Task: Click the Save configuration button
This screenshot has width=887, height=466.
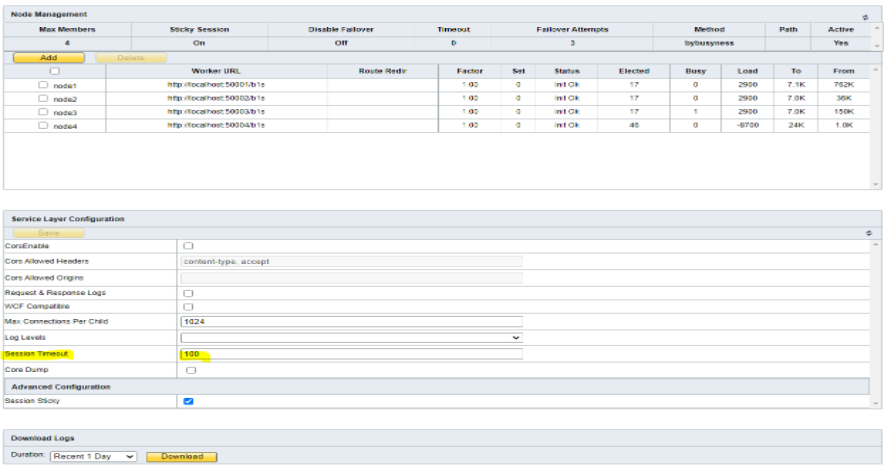Action: [49, 233]
